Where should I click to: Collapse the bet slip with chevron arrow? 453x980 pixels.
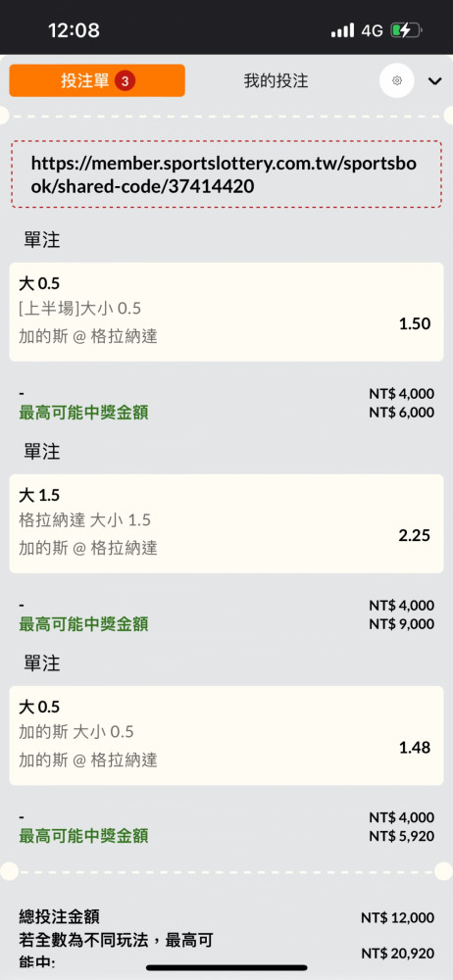tap(434, 81)
